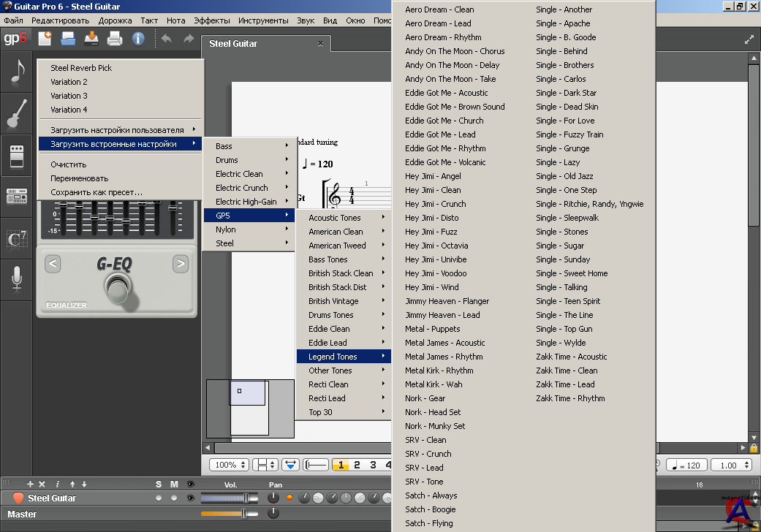Select Single - Sweet Home preset
This screenshot has width=761, height=532.
572,273
